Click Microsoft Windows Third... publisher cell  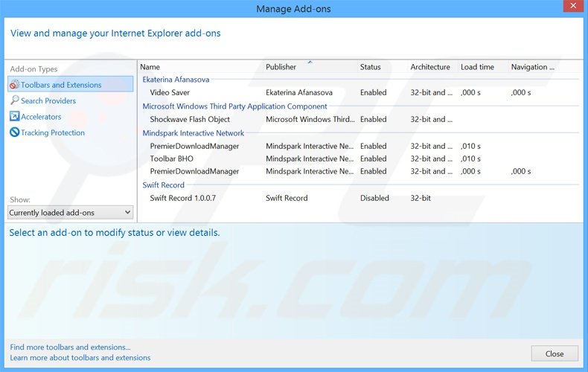coord(310,120)
